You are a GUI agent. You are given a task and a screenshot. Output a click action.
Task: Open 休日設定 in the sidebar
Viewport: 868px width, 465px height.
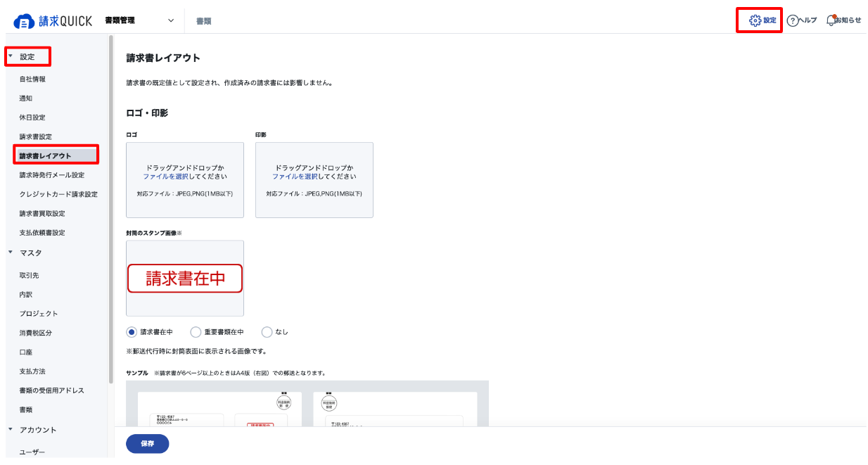click(32, 117)
